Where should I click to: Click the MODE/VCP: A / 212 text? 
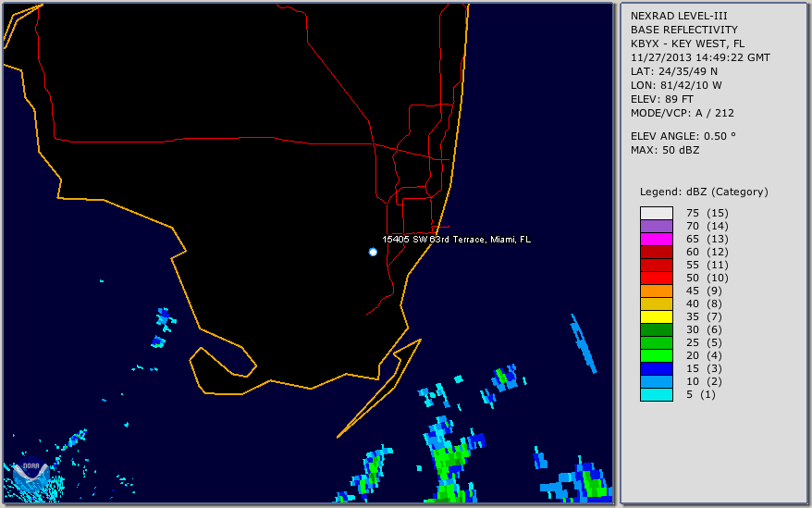[x=682, y=113]
